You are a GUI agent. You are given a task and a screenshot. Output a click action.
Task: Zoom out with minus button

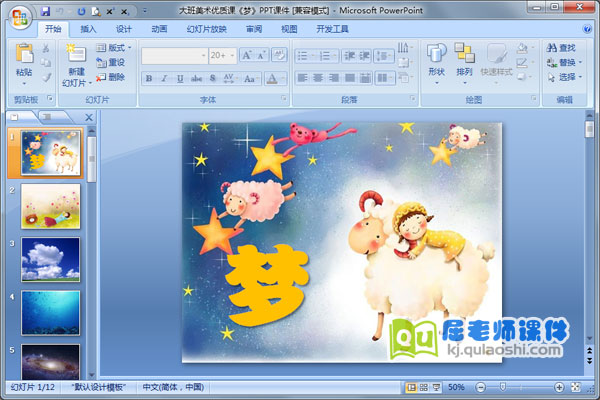(481, 387)
